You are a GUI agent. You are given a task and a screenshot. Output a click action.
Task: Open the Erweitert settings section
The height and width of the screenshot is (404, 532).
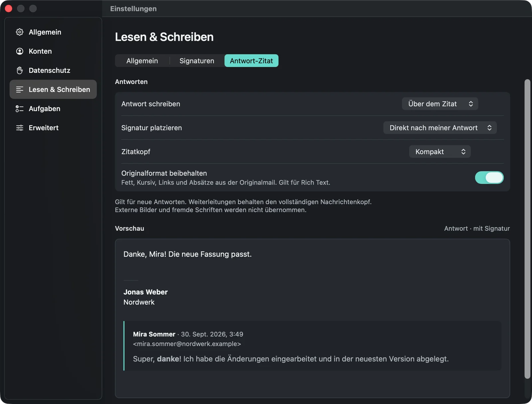[53, 128]
